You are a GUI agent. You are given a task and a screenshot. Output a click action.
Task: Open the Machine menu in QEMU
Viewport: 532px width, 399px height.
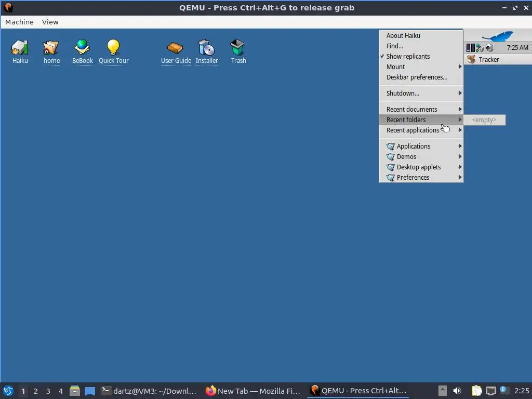point(19,22)
